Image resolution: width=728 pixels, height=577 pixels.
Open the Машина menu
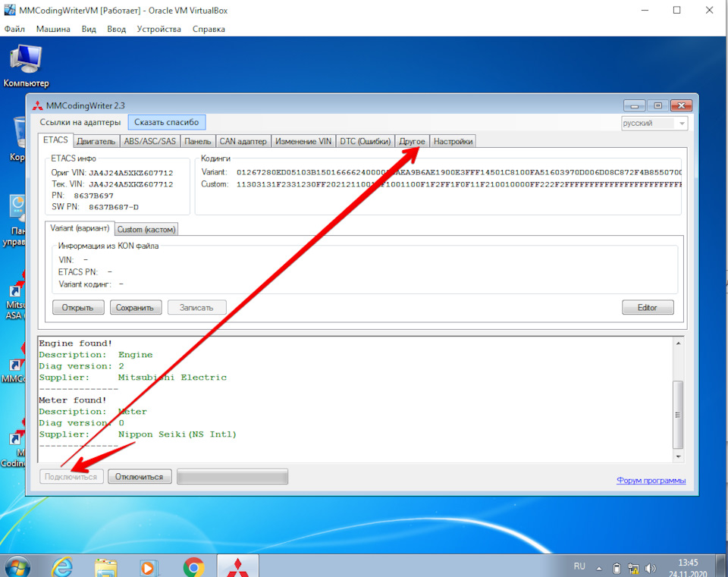point(53,29)
